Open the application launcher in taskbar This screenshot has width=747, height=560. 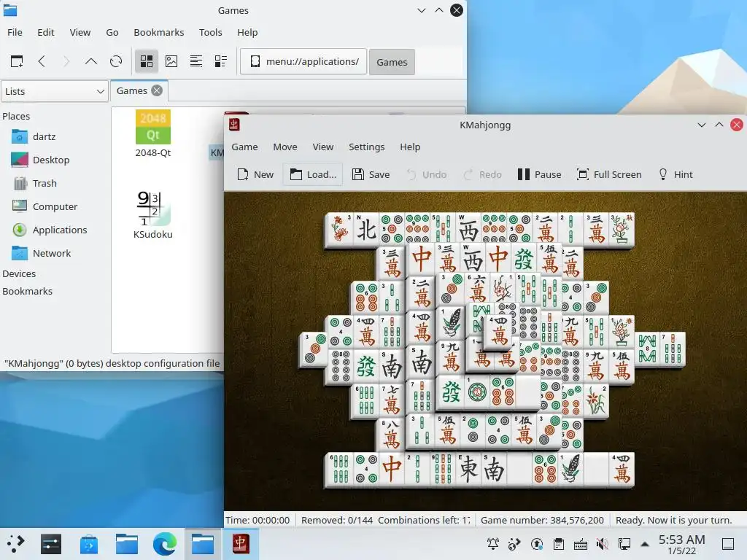(16, 544)
